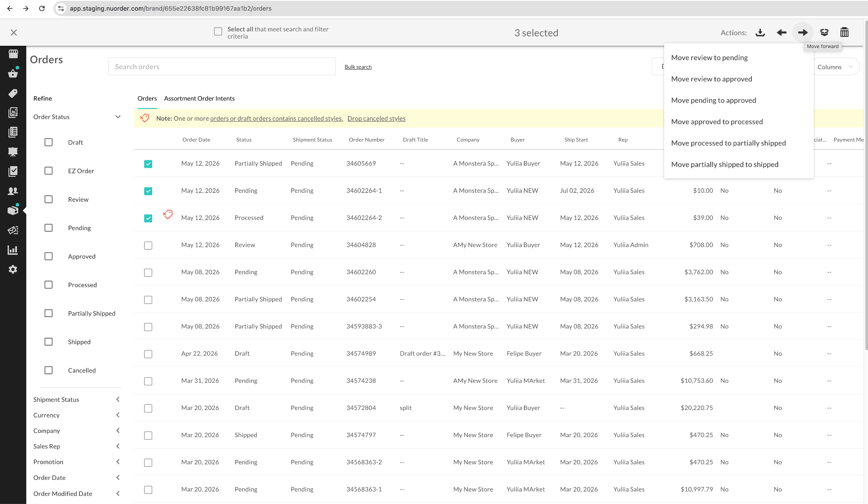Image resolution: width=868 pixels, height=504 pixels.
Task: Toggle Select all that meet criteria checkbox
Action: pyautogui.click(x=218, y=32)
